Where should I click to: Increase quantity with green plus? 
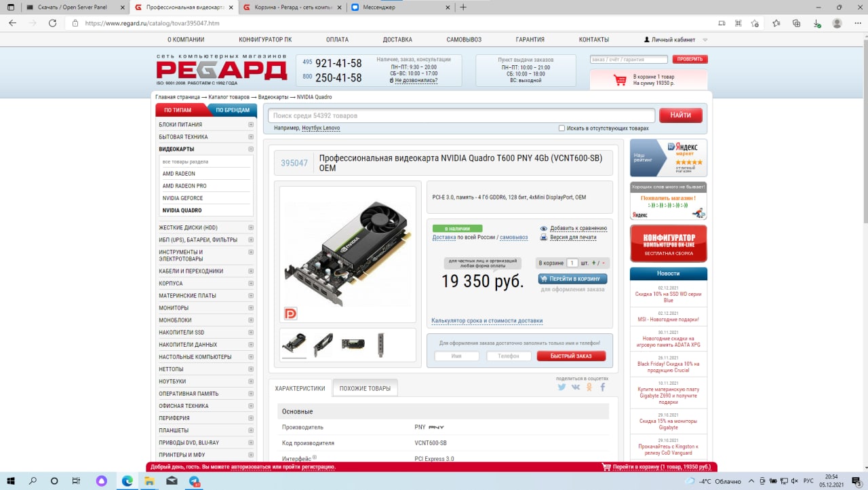pos(594,263)
